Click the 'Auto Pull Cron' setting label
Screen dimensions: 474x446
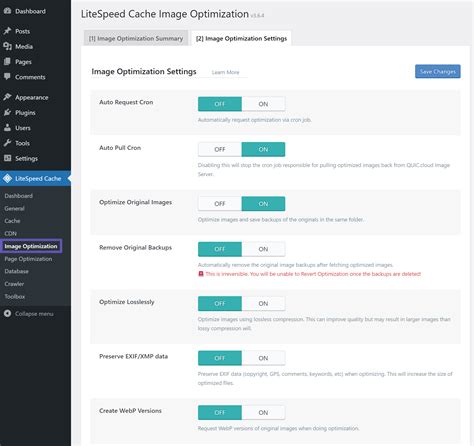pyautogui.click(x=120, y=148)
